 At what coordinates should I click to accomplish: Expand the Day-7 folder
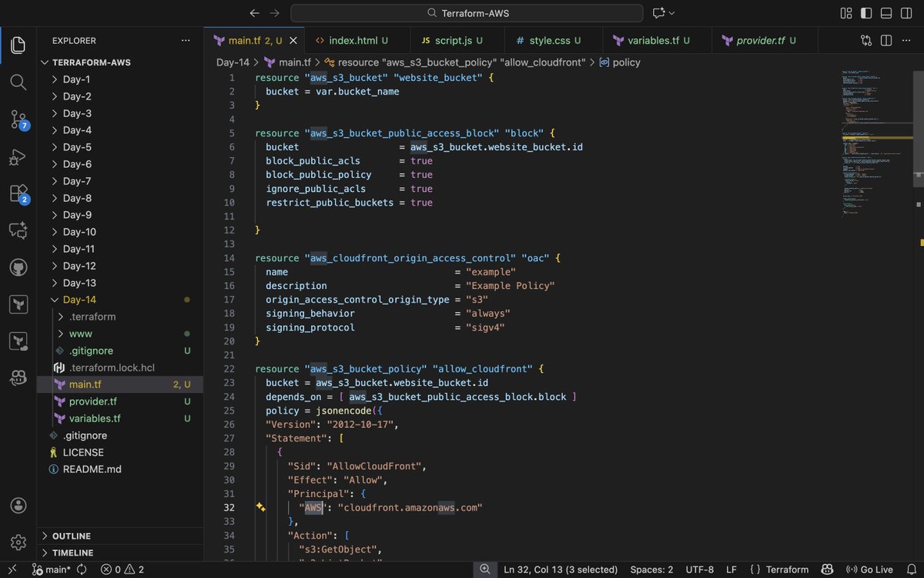(x=55, y=181)
